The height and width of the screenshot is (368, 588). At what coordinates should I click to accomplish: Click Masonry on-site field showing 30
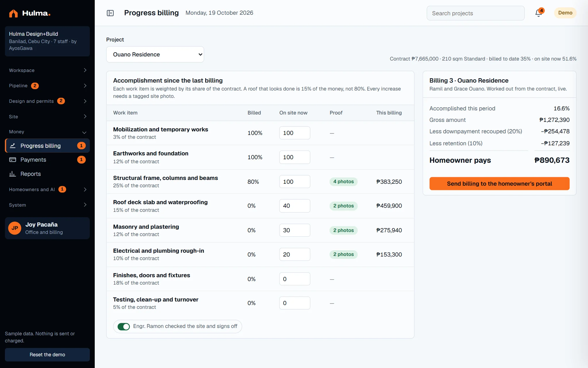click(295, 230)
